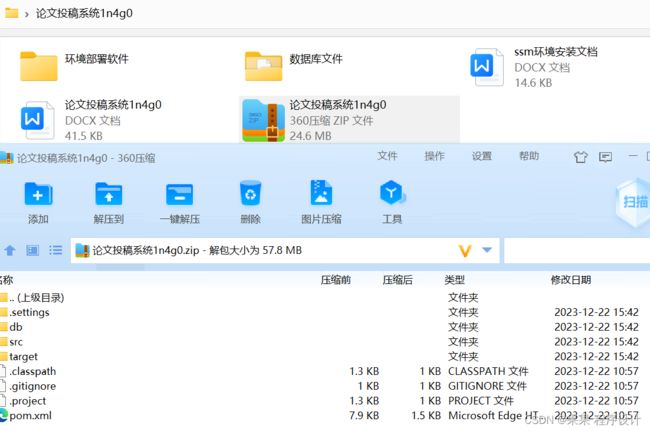The width and height of the screenshot is (650, 431).
Task: Minimize the 360压缩 window
Action: click(633, 156)
